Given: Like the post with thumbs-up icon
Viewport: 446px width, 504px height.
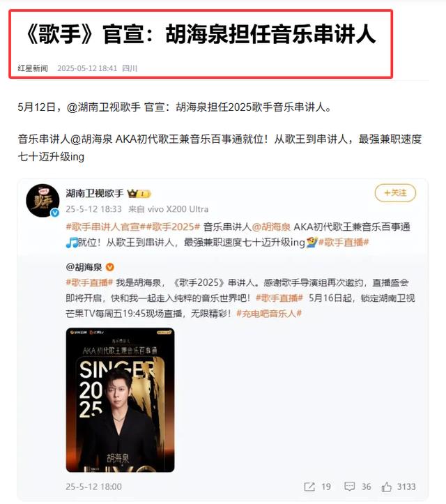Looking at the screenshot, I should [x=387, y=487].
